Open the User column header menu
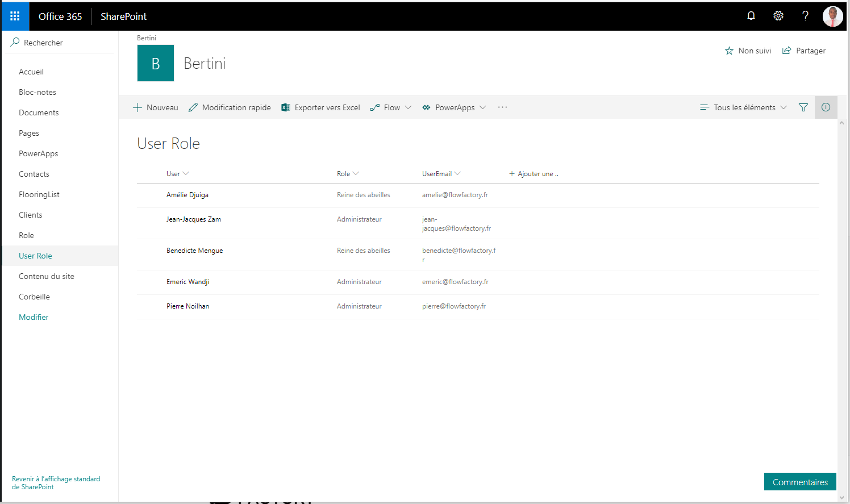Image resolution: width=850 pixels, height=504 pixels. click(177, 174)
